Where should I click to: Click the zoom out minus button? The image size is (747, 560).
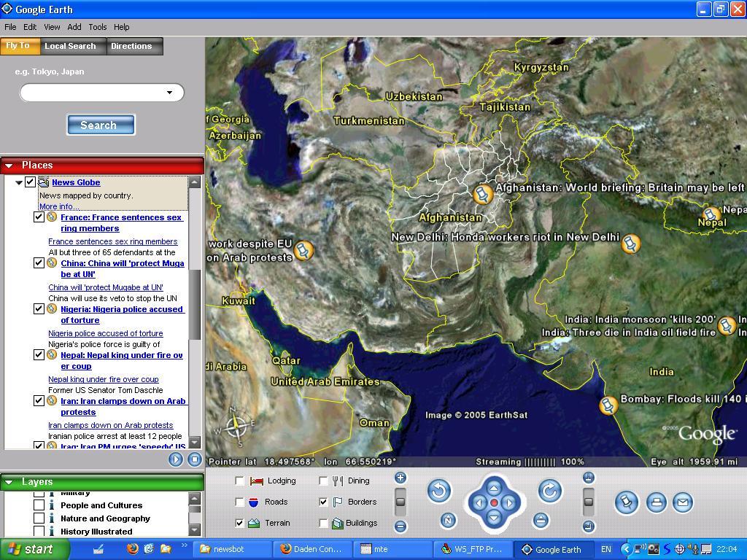[400, 526]
